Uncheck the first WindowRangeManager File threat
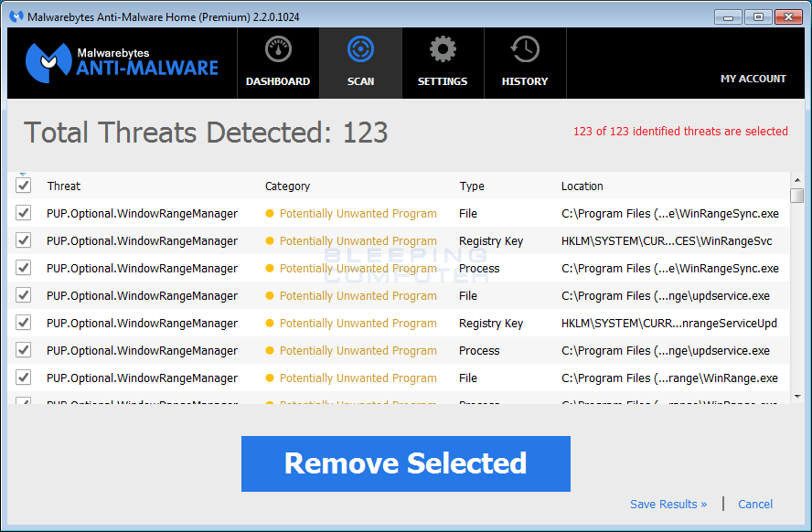The height and width of the screenshot is (532, 812). coord(23,213)
